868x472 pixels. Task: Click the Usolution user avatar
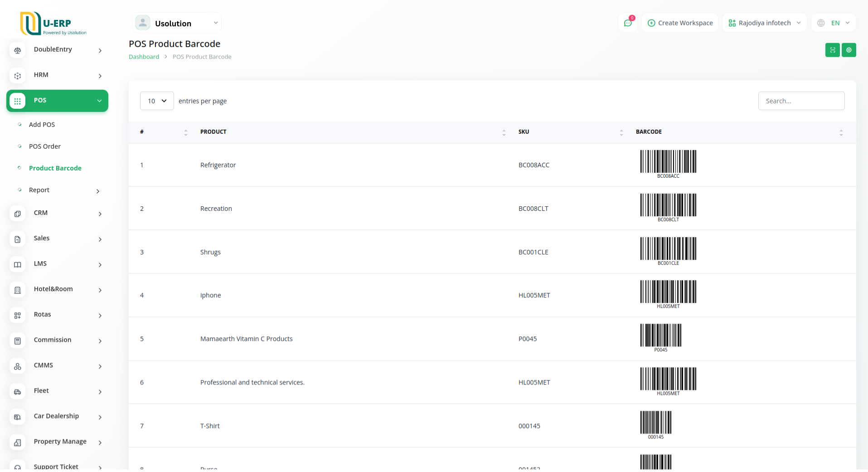(x=143, y=23)
